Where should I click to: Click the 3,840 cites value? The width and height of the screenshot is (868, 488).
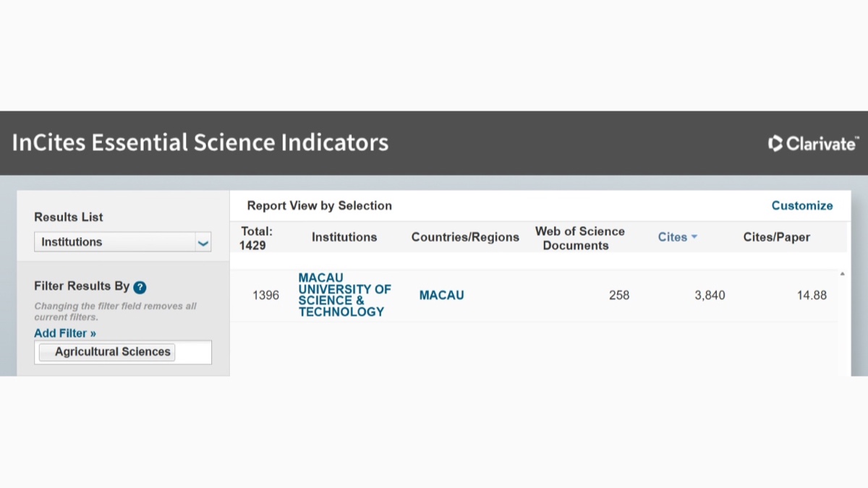point(709,295)
